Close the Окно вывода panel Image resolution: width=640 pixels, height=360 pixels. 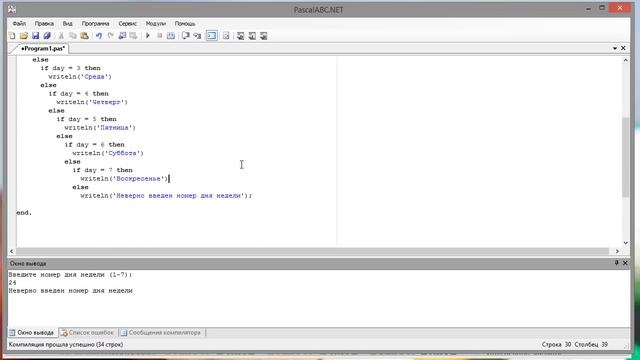point(625,263)
